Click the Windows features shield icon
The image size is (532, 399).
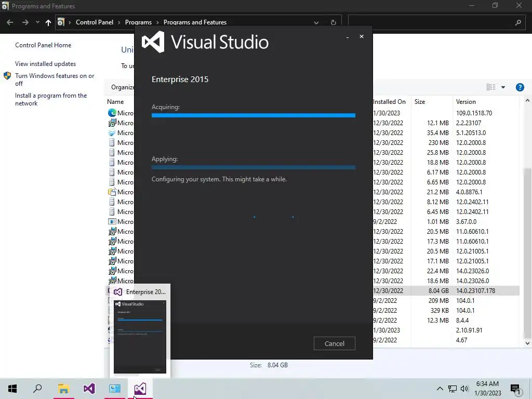tap(7, 76)
